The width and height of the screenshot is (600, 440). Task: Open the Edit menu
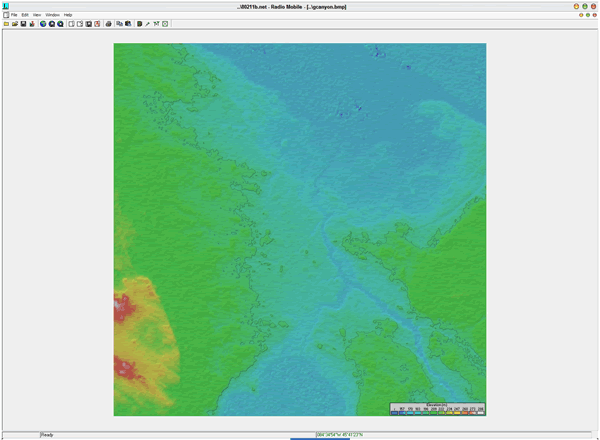coord(25,15)
